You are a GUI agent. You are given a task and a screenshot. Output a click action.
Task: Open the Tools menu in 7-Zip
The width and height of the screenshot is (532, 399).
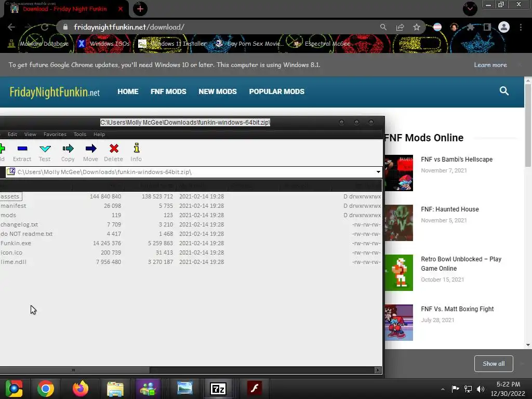click(80, 135)
